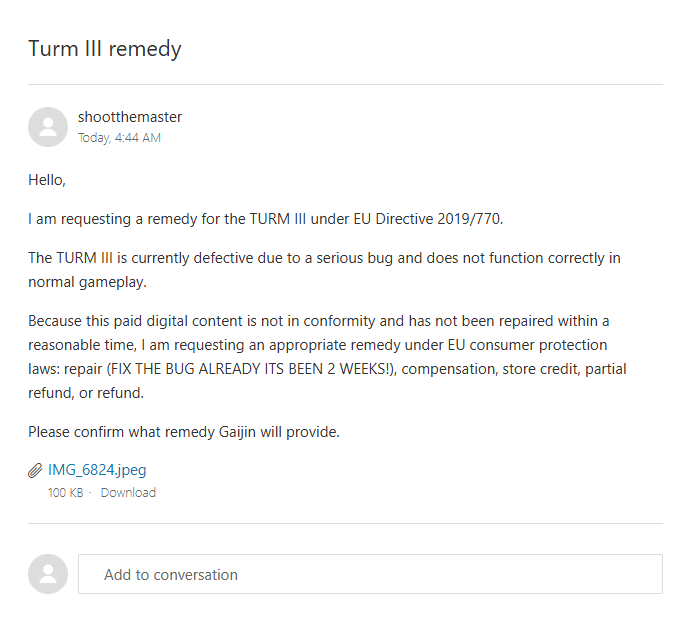Click the 100 KB file size label
Image resolution: width=680 pixels, height=634 pixels.
[x=65, y=493]
